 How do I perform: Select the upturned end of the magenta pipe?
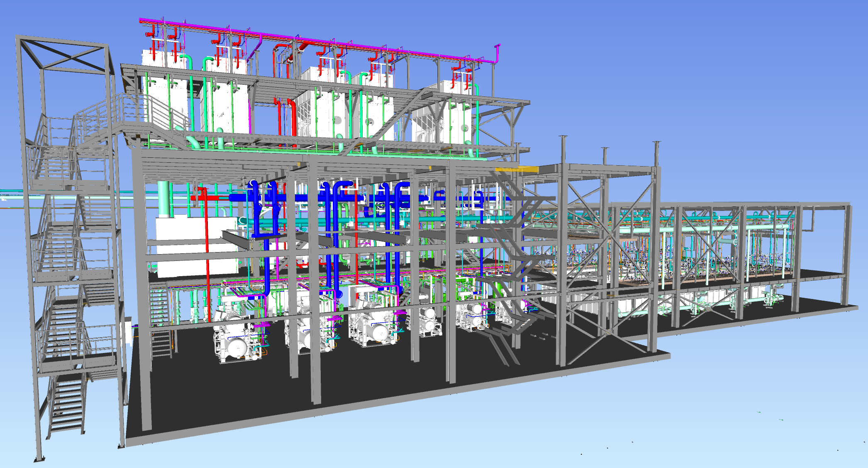497,52
